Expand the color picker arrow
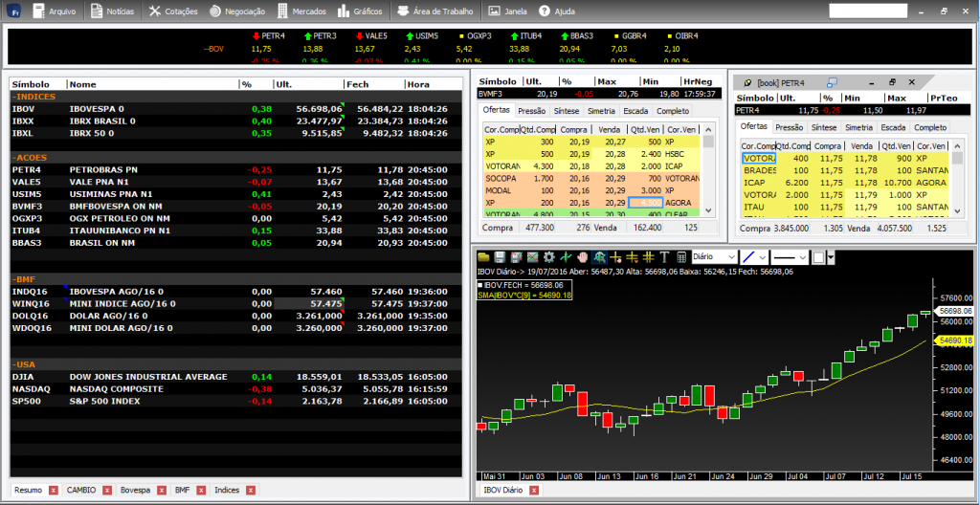 pyautogui.click(x=832, y=257)
